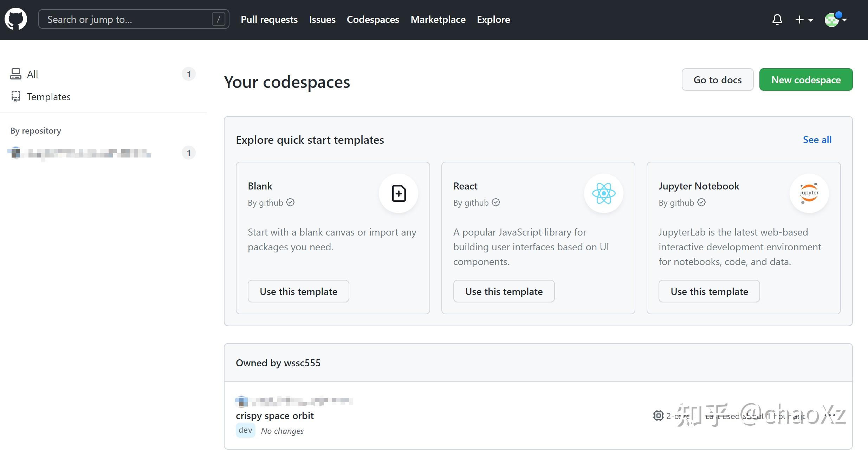
Task: Expand the repository entry under By repository
Action: click(79, 153)
